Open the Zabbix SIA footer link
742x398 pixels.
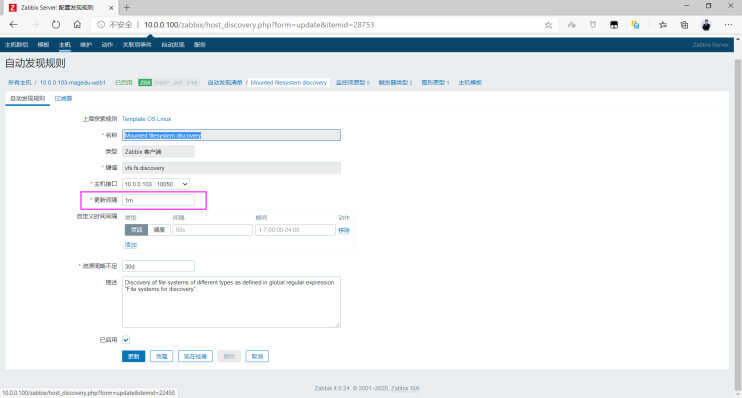click(x=405, y=389)
